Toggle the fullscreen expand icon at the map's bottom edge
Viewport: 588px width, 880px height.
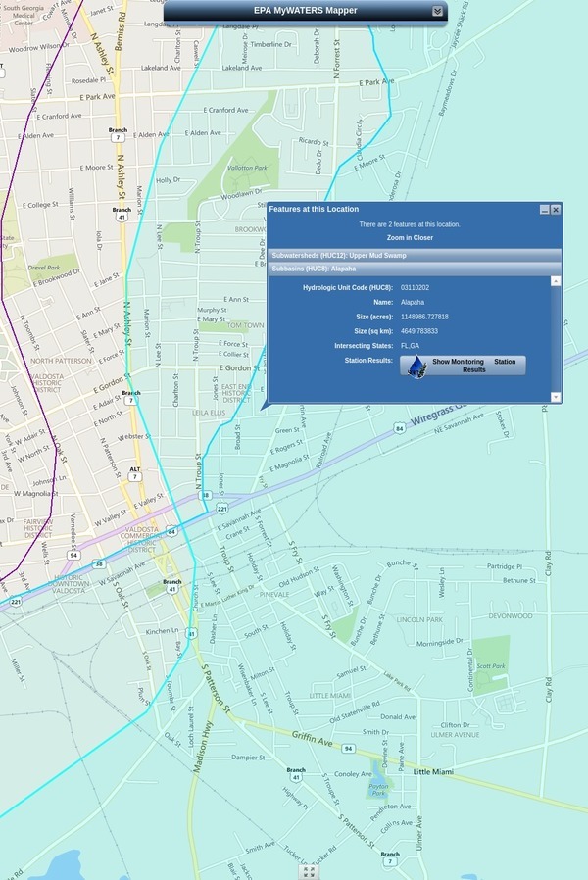tap(309, 871)
